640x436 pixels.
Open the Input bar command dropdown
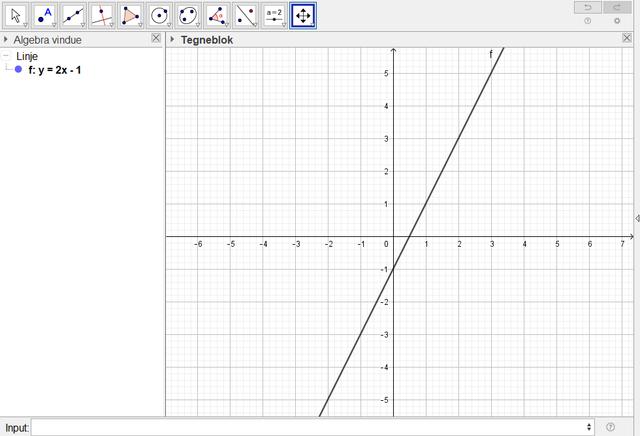pyautogui.click(x=588, y=427)
